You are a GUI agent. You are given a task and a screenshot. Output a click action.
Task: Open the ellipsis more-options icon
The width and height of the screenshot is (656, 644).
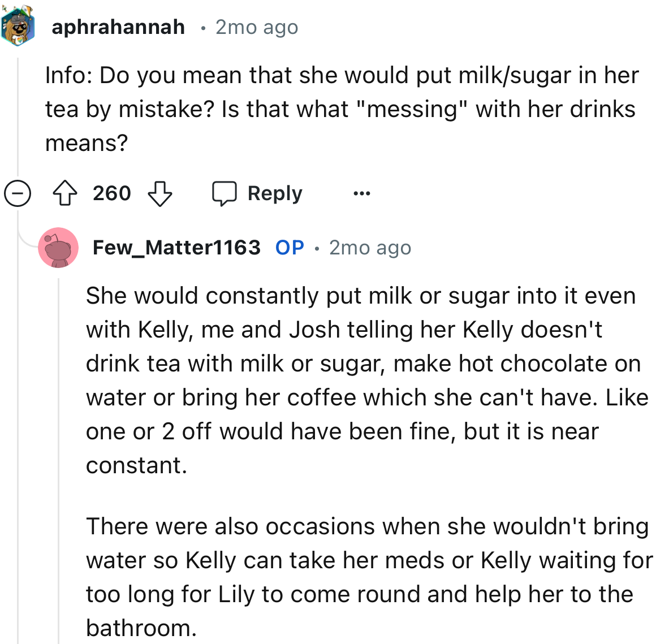[361, 193]
